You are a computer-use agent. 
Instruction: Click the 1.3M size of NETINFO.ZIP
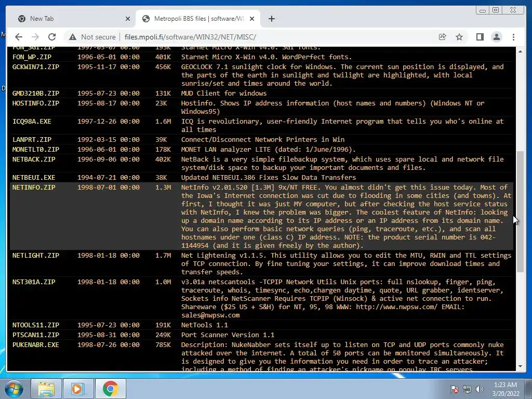[163, 187]
